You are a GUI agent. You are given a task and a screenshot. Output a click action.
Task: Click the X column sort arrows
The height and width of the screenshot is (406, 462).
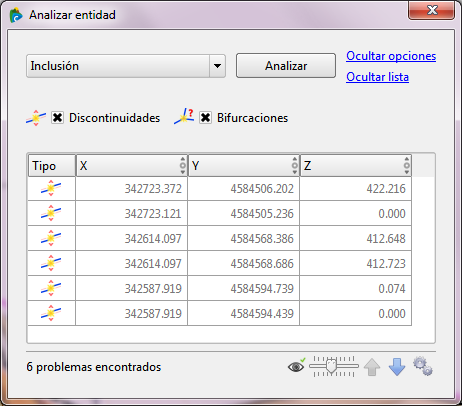[183, 165]
